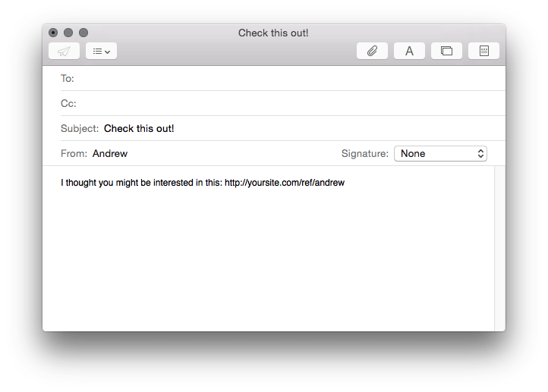Open the photo browser icon
The width and height of the screenshot is (548, 392).
click(446, 51)
